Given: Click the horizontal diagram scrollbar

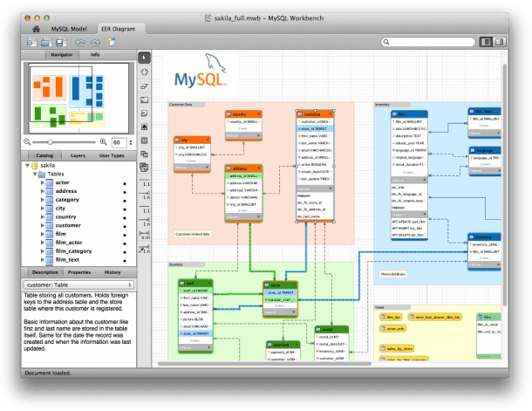Looking at the screenshot, I should click(x=264, y=364).
